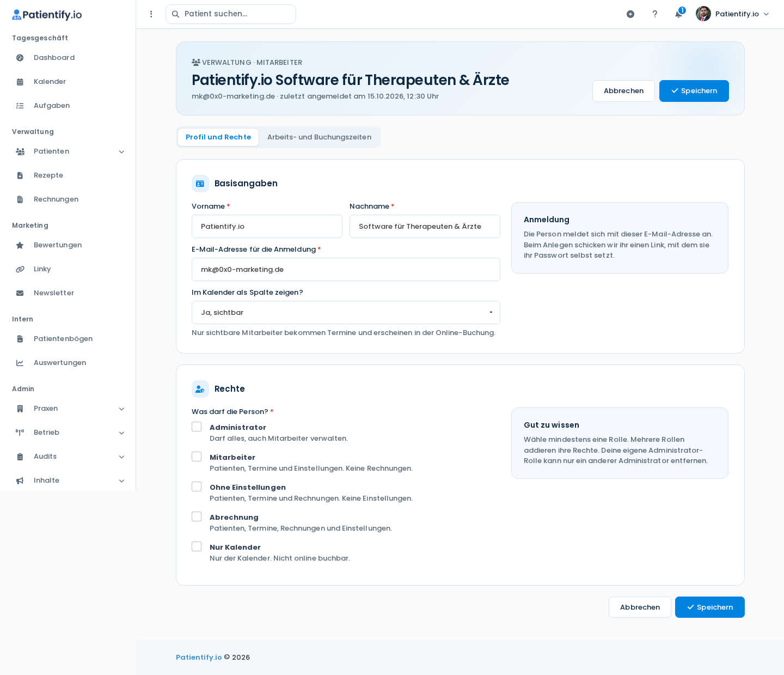Click the Bewertungen star icon
The height and width of the screenshot is (675, 784).
(x=20, y=245)
